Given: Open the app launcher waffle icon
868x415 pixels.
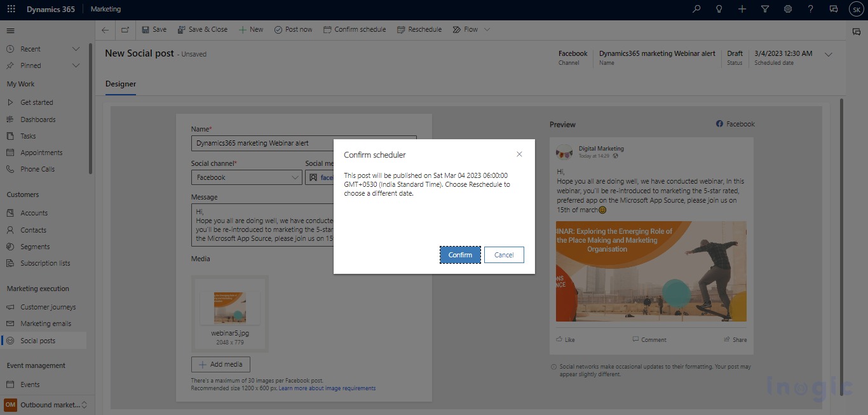Looking at the screenshot, I should click(11, 10).
